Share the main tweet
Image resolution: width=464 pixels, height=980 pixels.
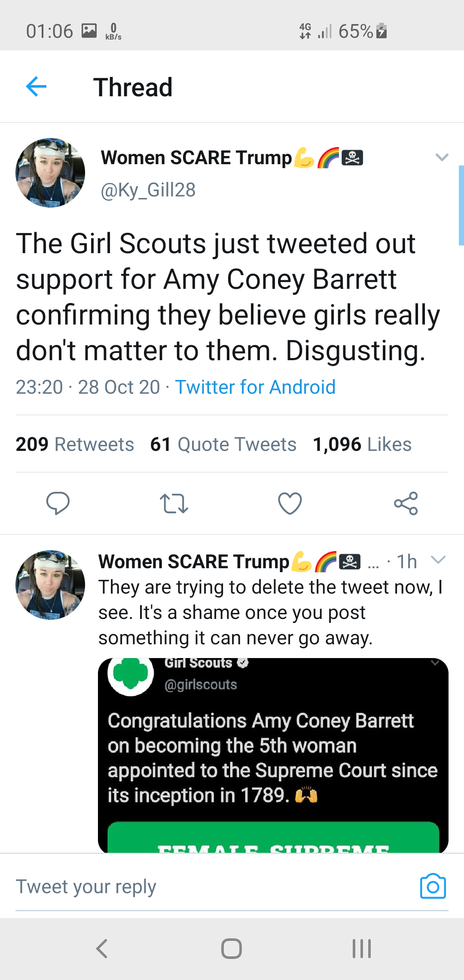pyautogui.click(x=406, y=503)
